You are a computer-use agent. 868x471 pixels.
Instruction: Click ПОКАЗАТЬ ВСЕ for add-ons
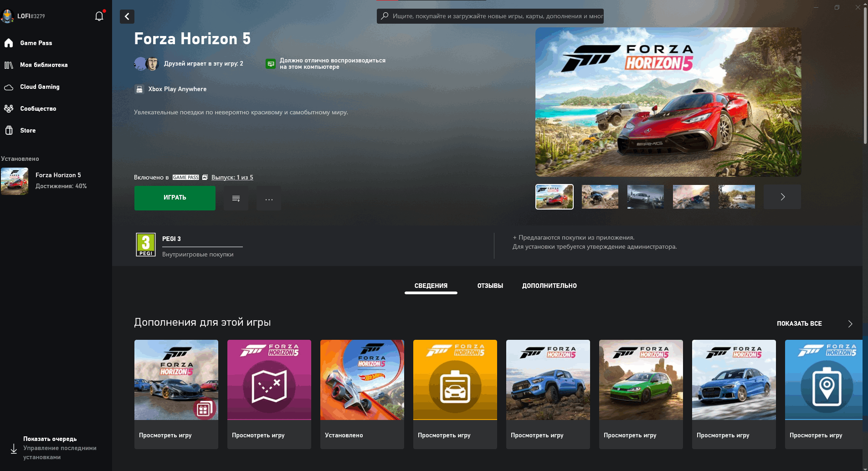tap(799, 323)
